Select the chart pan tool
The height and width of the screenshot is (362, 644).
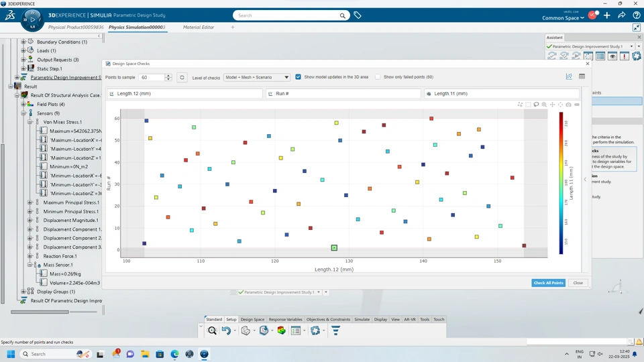pos(552,105)
